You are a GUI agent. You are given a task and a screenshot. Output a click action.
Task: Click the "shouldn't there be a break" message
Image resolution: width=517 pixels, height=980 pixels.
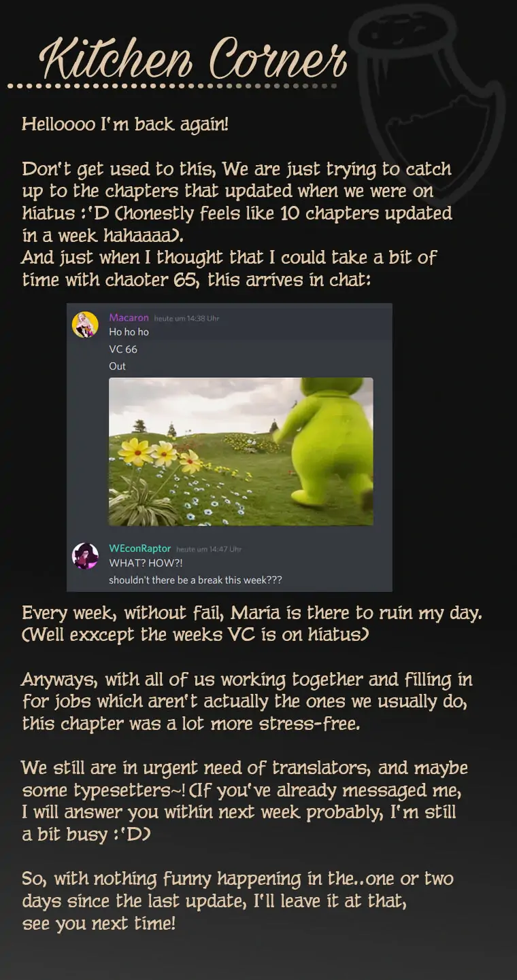click(195, 580)
